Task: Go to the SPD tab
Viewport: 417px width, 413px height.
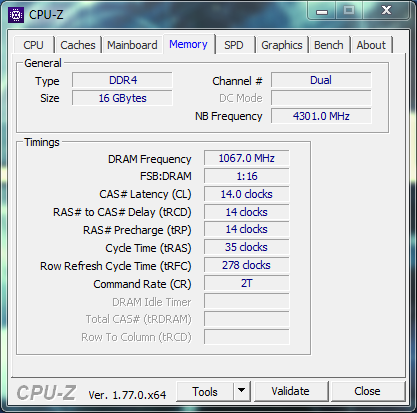Action: point(234,45)
